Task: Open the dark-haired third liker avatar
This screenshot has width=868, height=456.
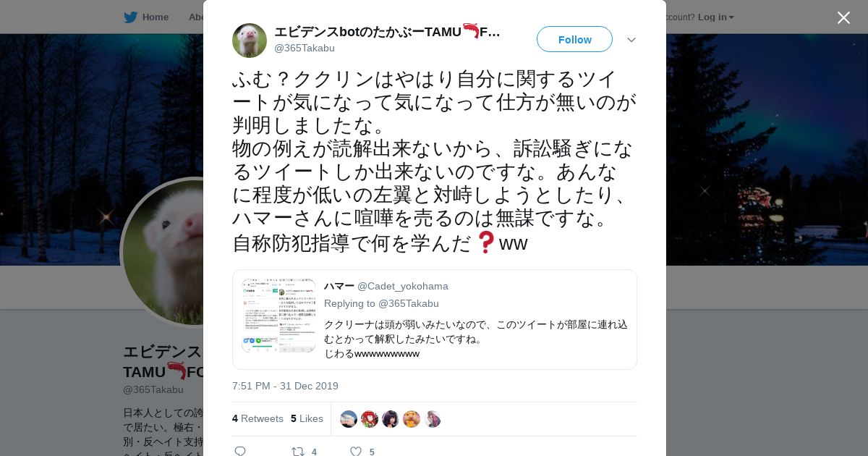Action: 391,419
